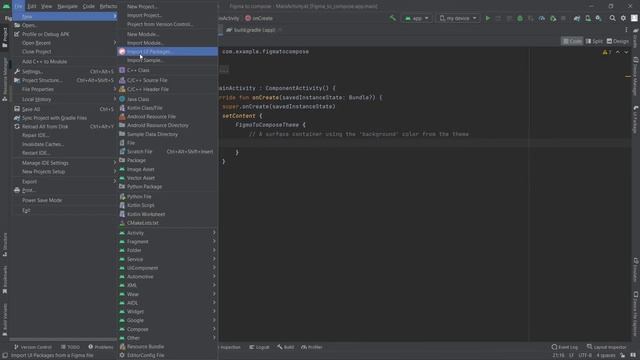The height and width of the screenshot is (360, 640).
Task: Click the green Run app play icon
Action: coord(488,18)
